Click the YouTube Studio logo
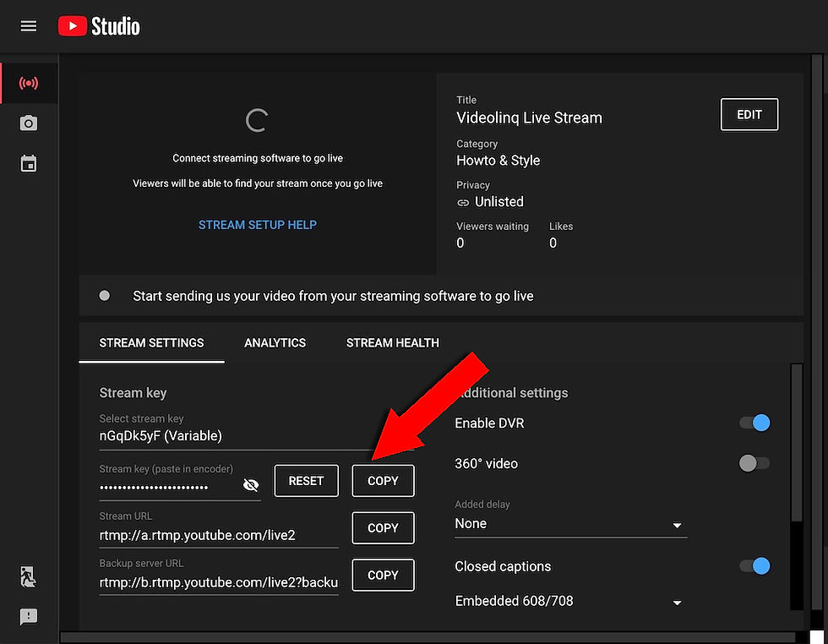828x644 pixels. [99, 26]
